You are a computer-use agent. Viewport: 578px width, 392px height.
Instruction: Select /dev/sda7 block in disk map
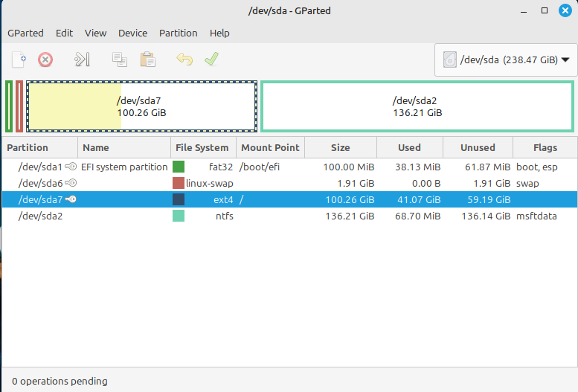coord(142,106)
